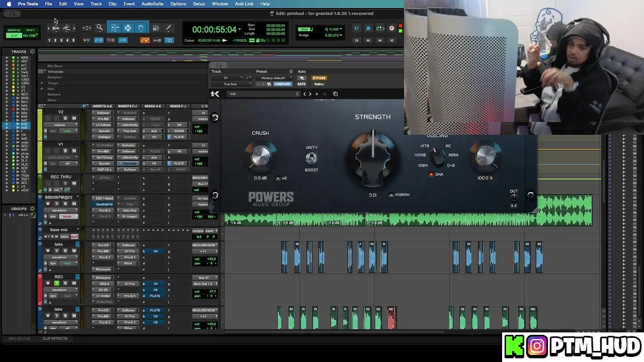Adjust the CRUSH knob
Screen dimensions: 644x362
[x=261, y=156]
